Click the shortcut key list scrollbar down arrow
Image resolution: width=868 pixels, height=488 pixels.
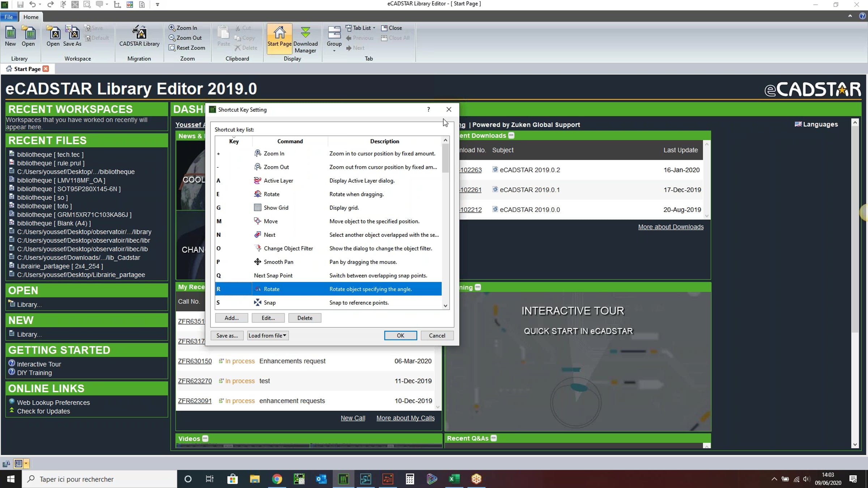point(446,306)
